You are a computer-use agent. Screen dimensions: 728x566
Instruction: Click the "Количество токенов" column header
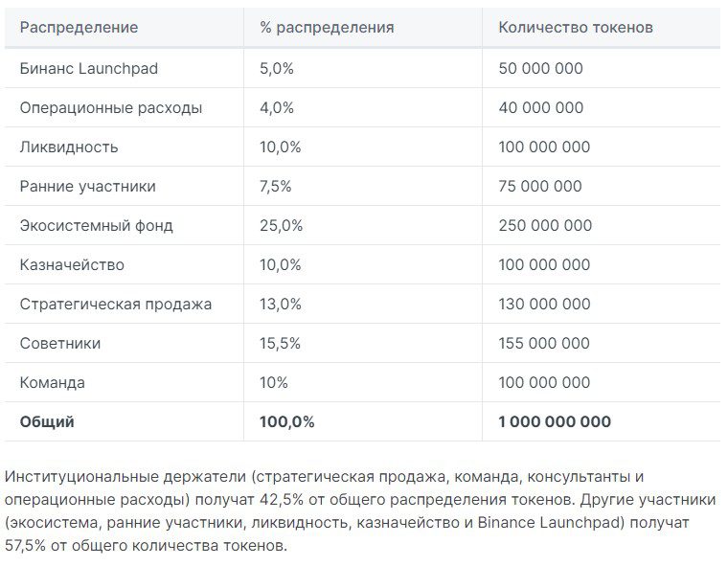coord(576,28)
